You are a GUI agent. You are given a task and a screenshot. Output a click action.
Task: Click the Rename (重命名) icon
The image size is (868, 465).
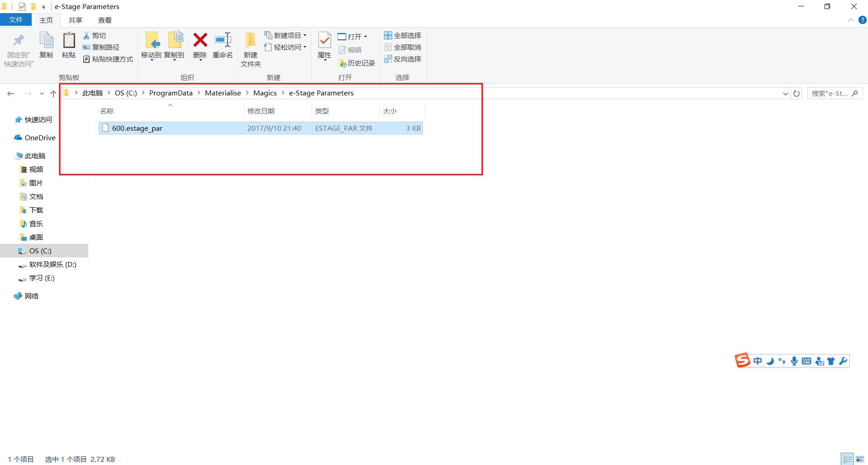[x=223, y=41]
